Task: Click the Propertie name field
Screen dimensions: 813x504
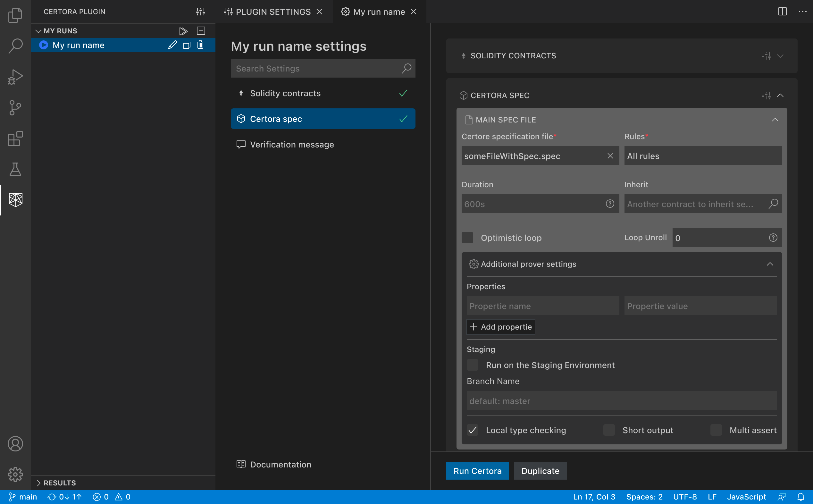Action: [543, 306]
